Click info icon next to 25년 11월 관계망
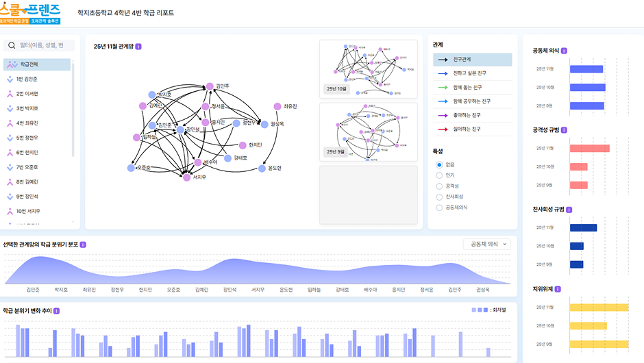This screenshot has width=644, height=363. 138,47
